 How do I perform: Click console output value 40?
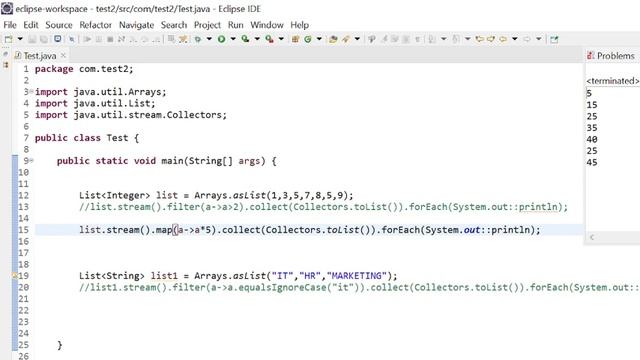point(592,139)
